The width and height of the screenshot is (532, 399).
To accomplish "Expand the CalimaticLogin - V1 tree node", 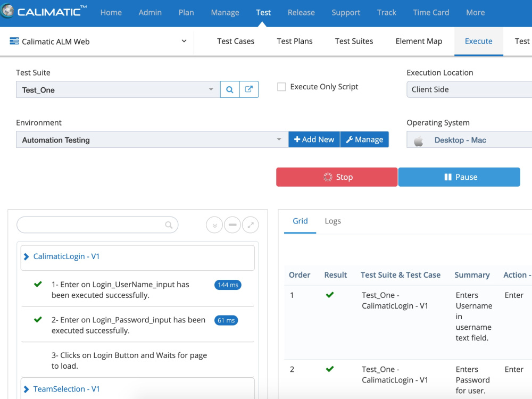I will click(x=26, y=256).
